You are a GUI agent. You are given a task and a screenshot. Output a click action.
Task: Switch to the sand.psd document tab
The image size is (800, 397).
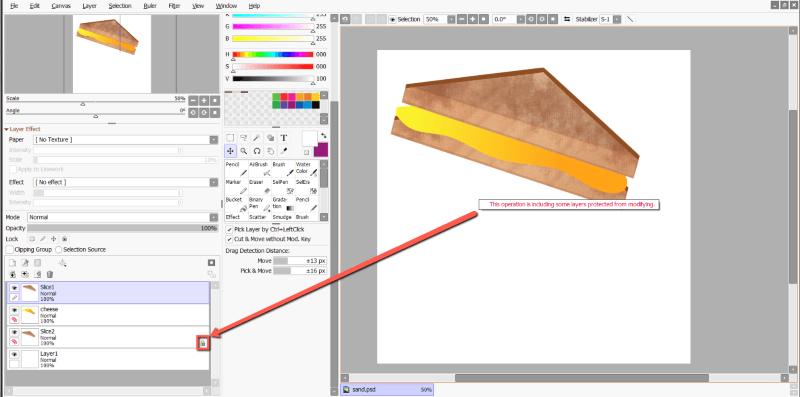point(387,389)
